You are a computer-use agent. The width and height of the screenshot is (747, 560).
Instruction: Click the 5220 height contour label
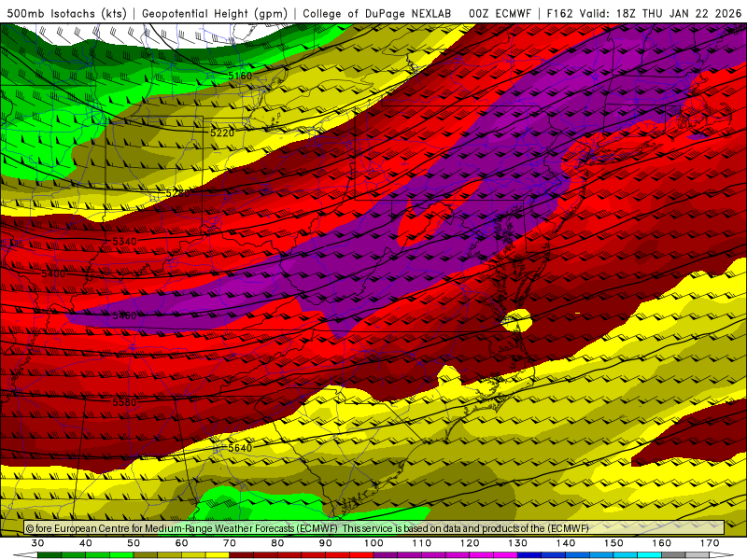tap(222, 133)
